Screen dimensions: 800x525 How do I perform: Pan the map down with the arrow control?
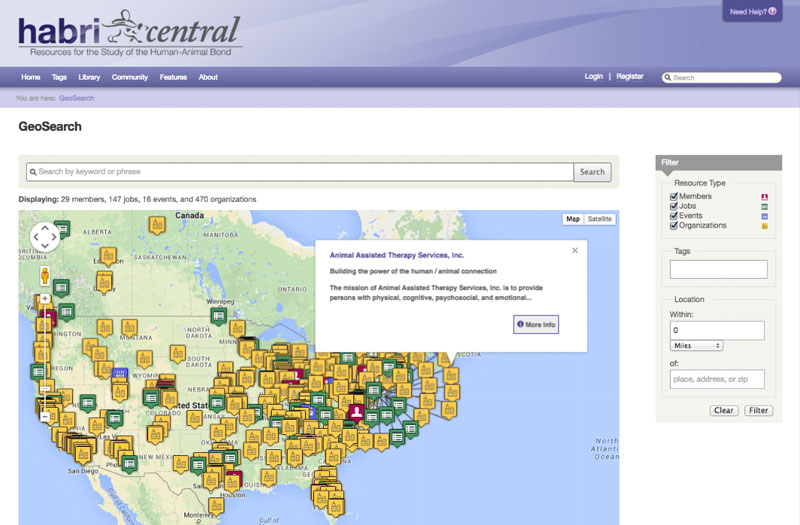[45, 246]
